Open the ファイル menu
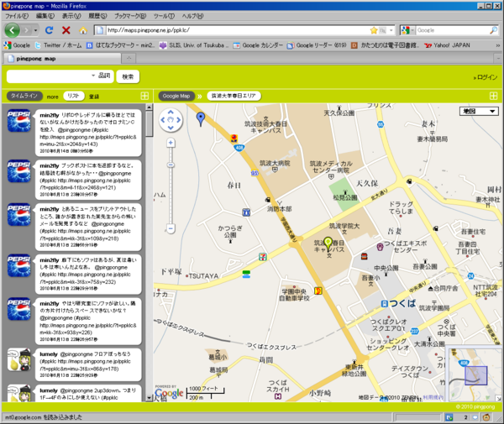The image size is (504, 424). [x=17, y=16]
